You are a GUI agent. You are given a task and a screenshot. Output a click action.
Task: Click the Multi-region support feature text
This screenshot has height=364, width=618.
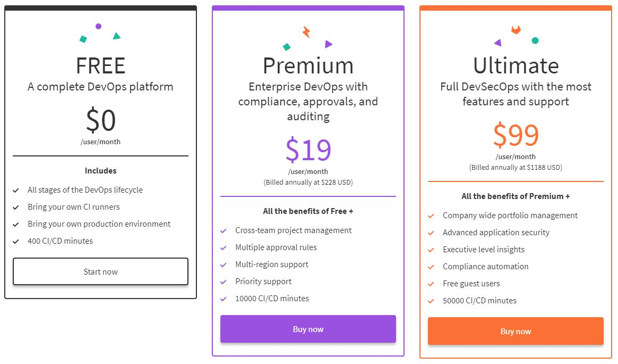(272, 264)
